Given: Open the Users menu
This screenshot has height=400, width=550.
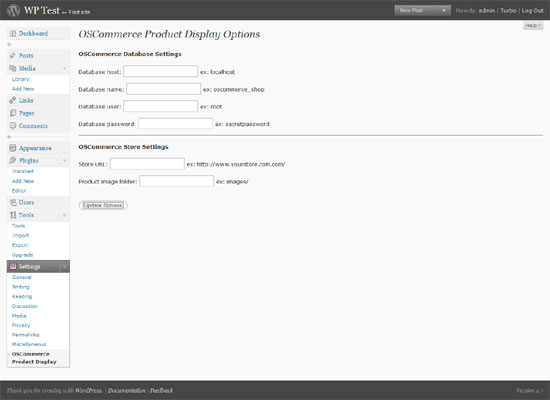Looking at the screenshot, I should pos(26,202).
